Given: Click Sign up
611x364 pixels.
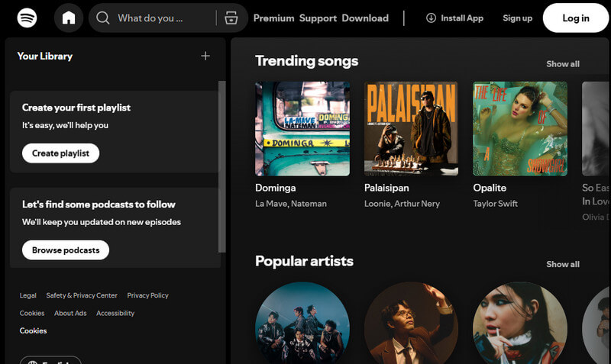Looking at the screenshot, I should 518,18.
